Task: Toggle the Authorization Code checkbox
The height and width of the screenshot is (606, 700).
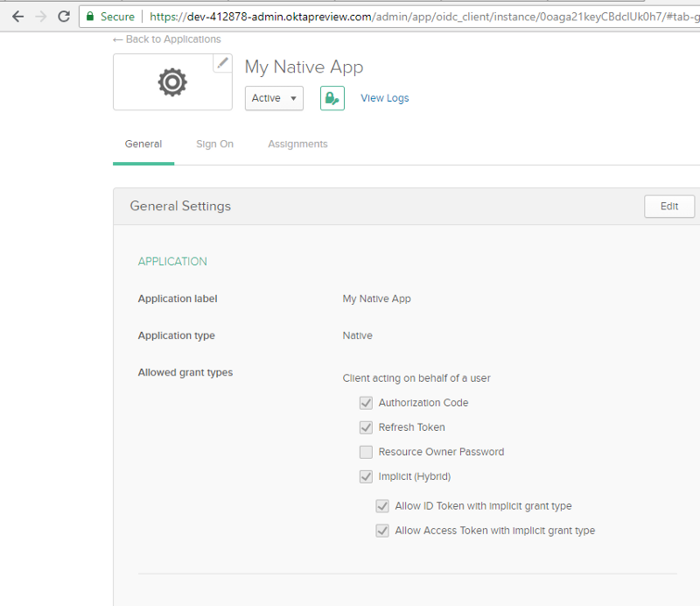Action: point(366,403)
